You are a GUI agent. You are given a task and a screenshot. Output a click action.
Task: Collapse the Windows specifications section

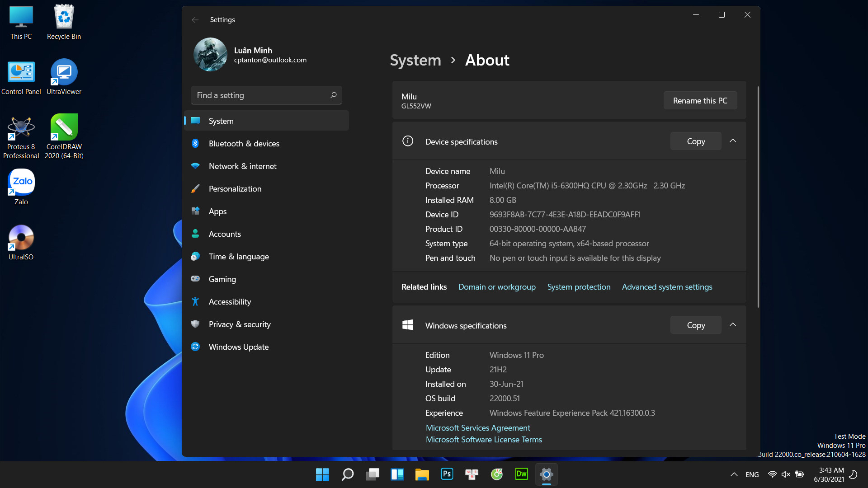[x=733, y=325]
